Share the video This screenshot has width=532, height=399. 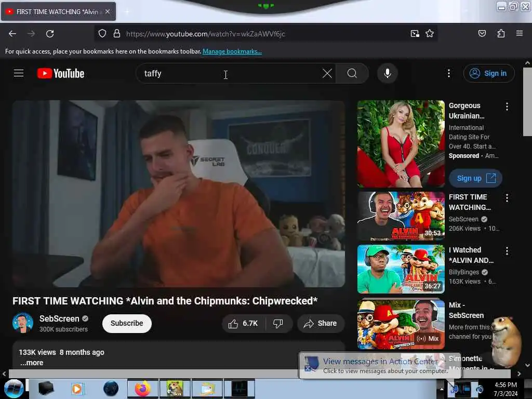321,323
